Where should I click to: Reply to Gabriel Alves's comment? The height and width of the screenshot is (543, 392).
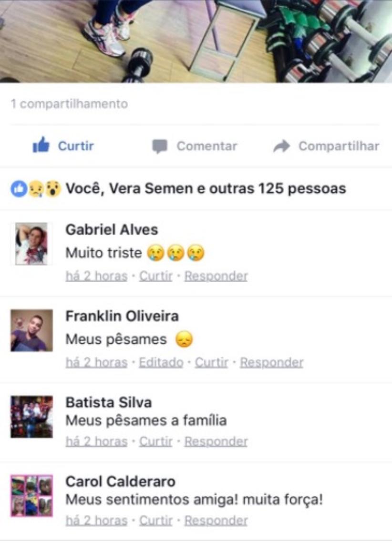216,276
